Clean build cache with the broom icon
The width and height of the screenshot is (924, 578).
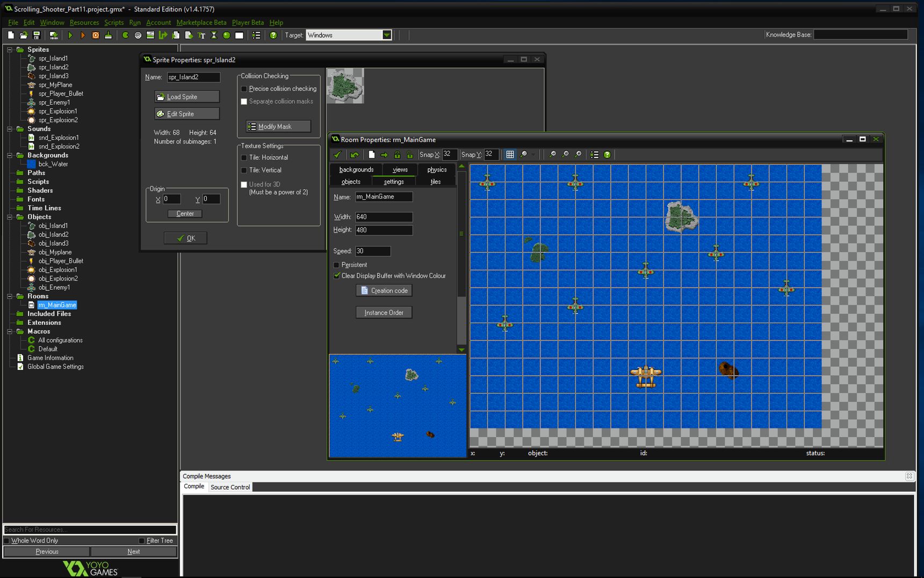pos(109,35)
